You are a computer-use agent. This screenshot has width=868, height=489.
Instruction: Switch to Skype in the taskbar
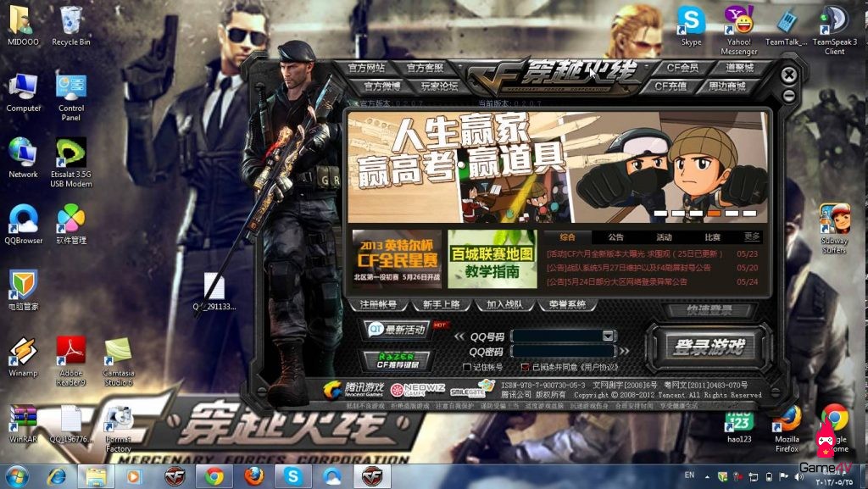point(292,476)
